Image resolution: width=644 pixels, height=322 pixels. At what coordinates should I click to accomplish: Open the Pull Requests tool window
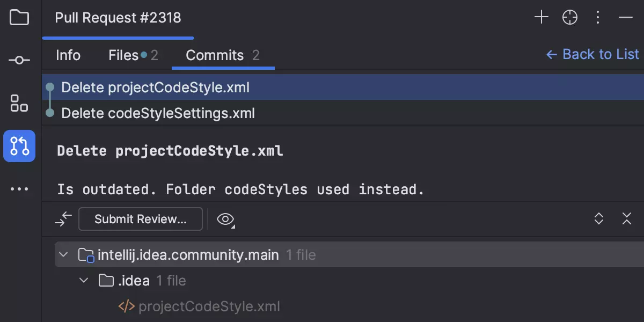click(x=19, y=146)
